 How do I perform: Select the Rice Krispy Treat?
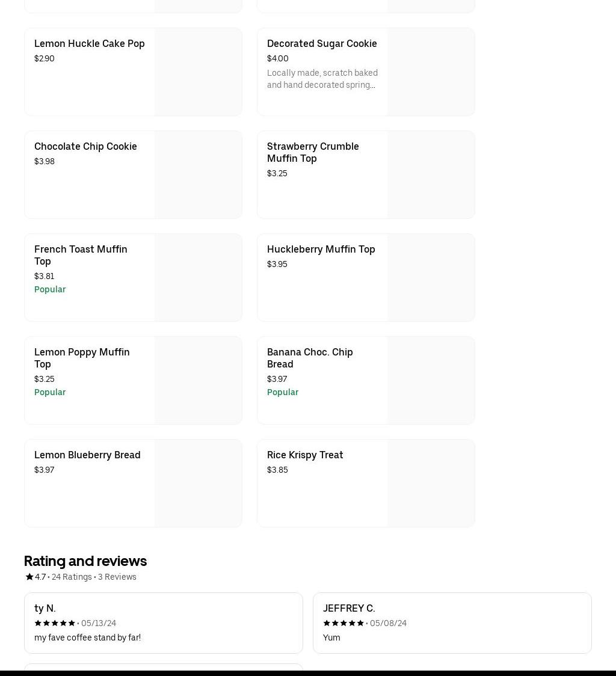point(305,455)
